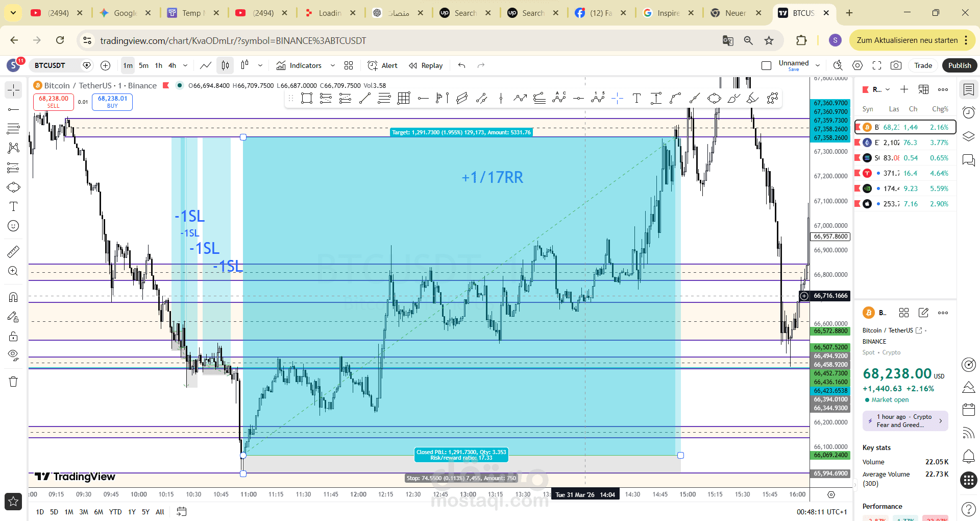Toggle stay in drawing mode

13,317
